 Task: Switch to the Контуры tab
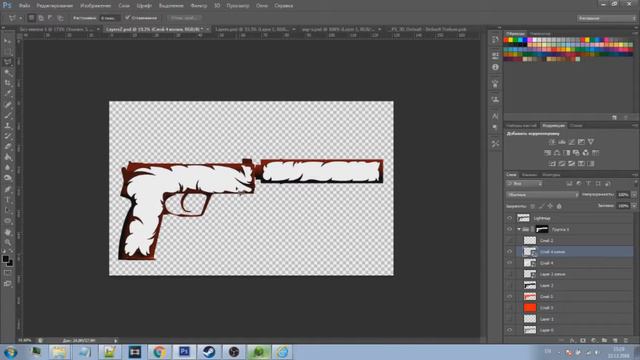pos(551,175)
